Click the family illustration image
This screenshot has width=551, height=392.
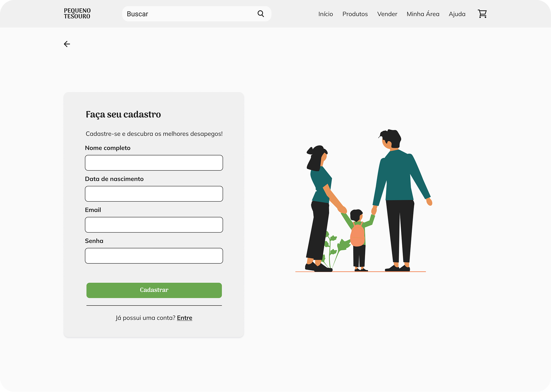tap(364, 201)
